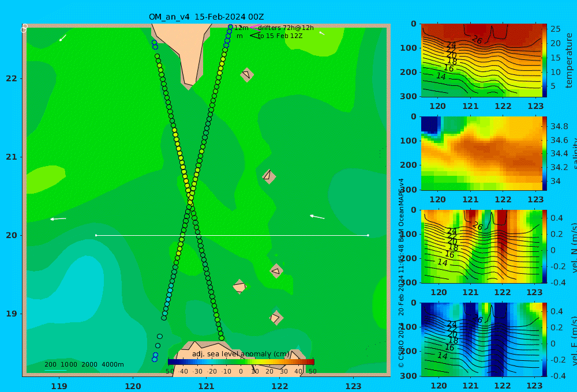Click the small island near 121.9°E, 20.75°N
The width and height of the screenshot is (577, 392).
point(269,176)
